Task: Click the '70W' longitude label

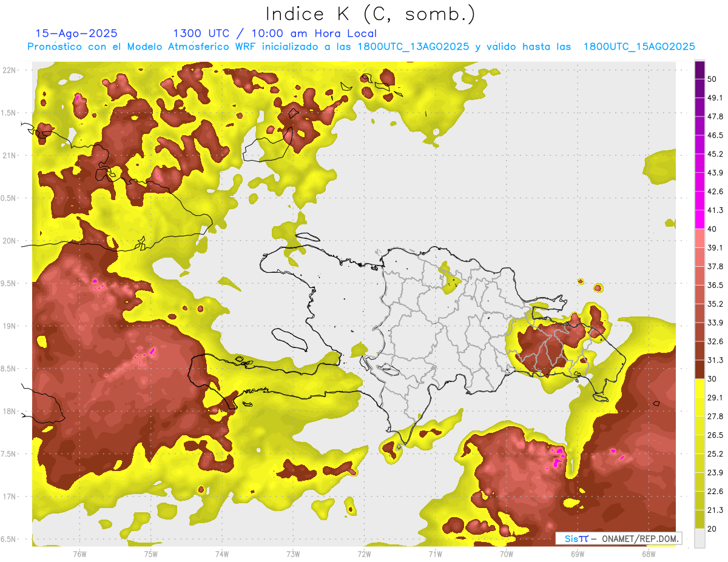Action: tap(507, 554)
